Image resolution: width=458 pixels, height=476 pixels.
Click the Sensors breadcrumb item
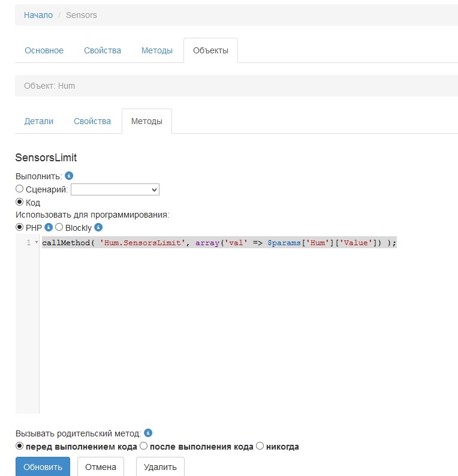(82, 15)
